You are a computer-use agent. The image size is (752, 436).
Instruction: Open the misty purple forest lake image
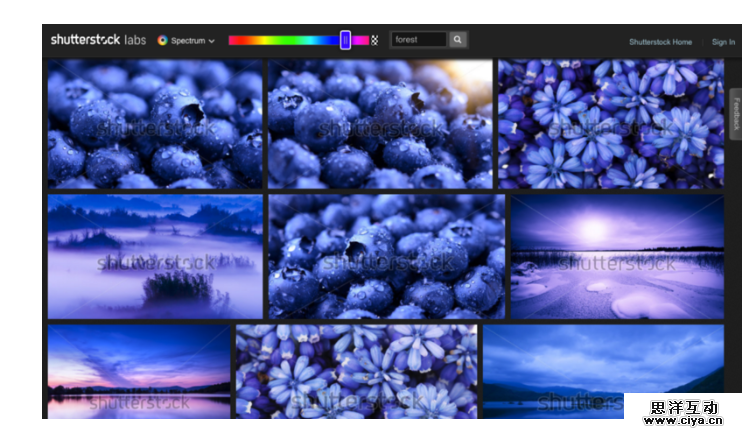(x=155, y=256)
